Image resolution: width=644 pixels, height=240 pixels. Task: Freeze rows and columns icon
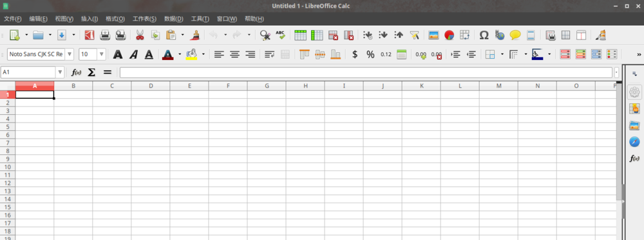click(x=565, y=35)
